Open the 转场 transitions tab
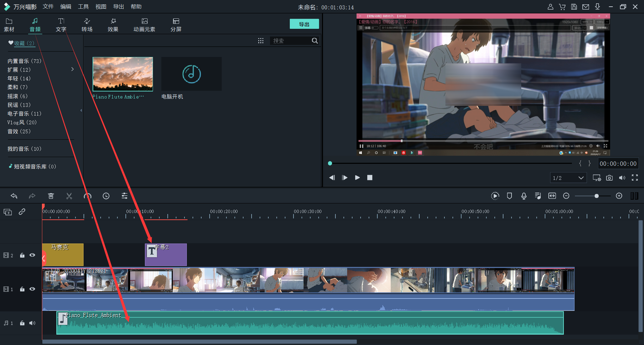The image size is (644, 345). pos(87,25)
